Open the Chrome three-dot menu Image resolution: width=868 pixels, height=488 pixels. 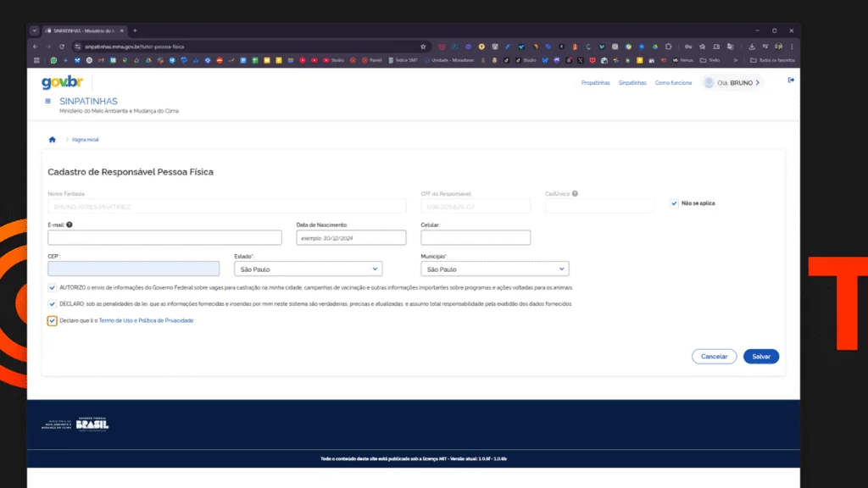(790, 47)
